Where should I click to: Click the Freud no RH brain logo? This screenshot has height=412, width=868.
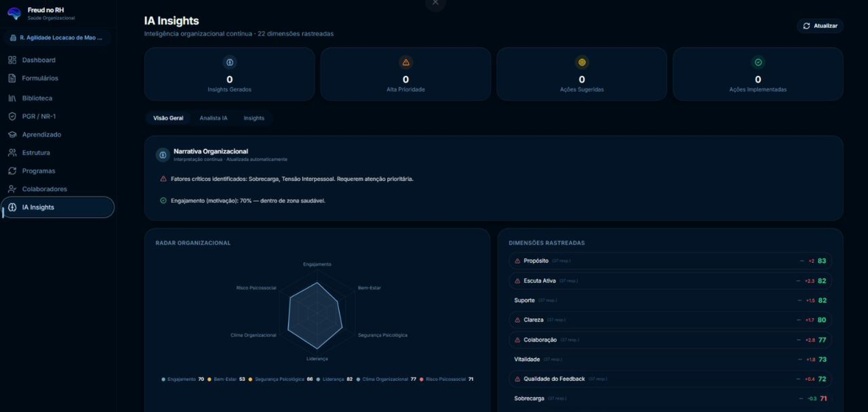click(x=14, y=14)
